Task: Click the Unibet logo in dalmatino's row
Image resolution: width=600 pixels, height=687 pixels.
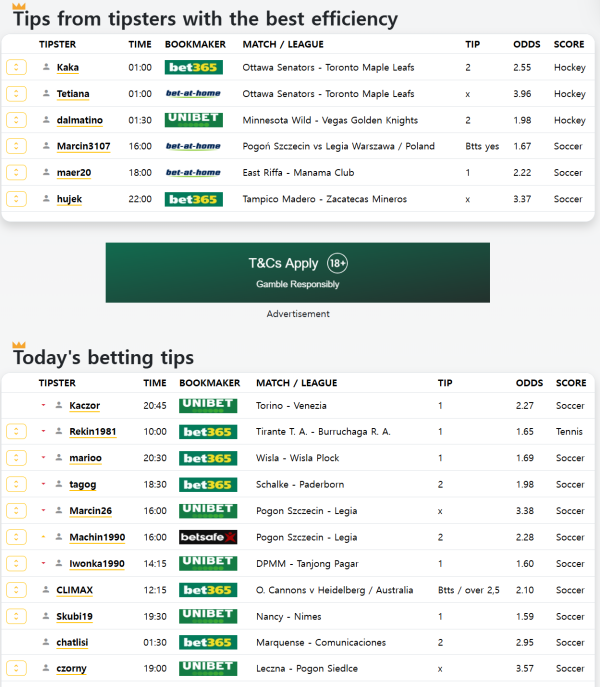Action: pos(193,120)
